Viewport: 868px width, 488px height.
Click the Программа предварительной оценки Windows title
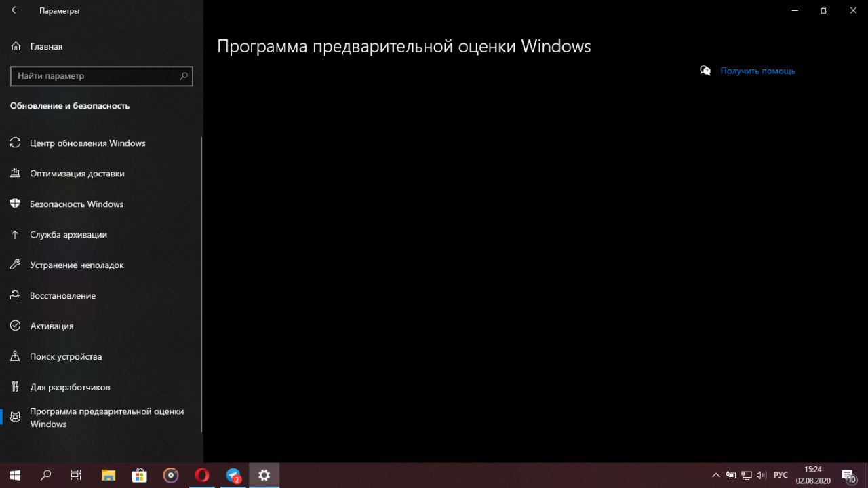coord(404,46)
